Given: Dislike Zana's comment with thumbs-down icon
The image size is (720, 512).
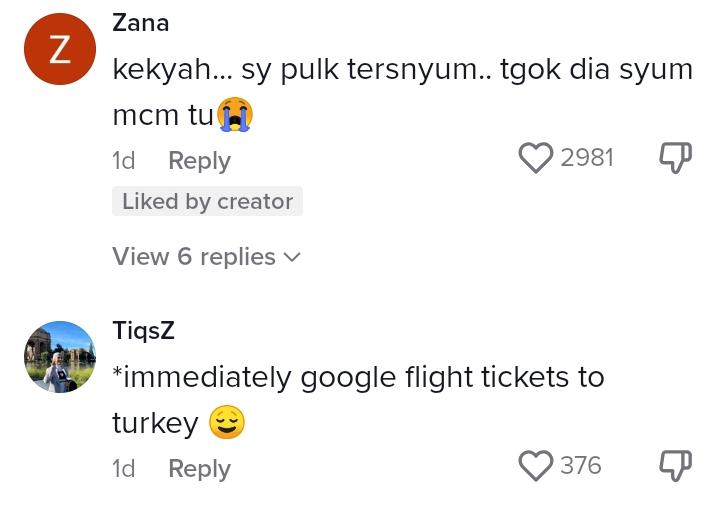Looking at the screenshot, I should click(676, 158).
